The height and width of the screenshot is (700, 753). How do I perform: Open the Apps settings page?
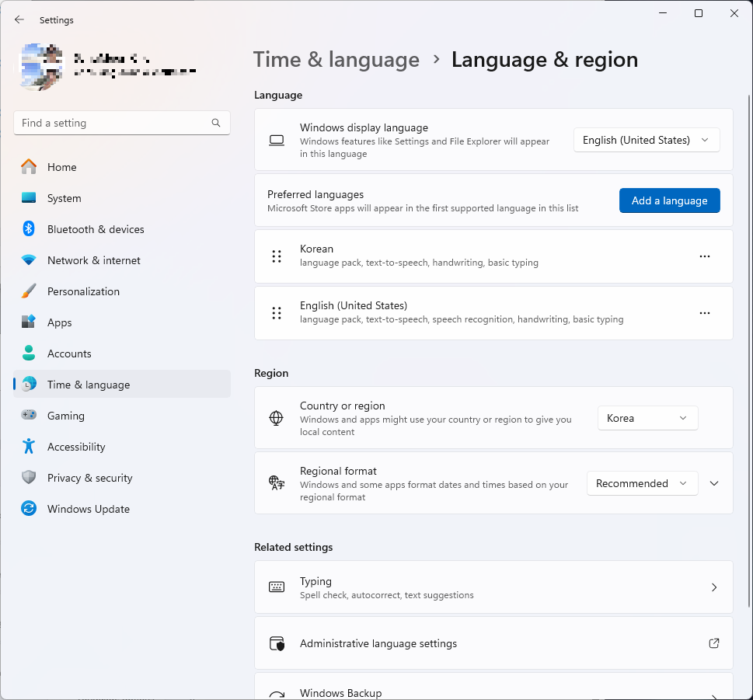coord(122,322)
